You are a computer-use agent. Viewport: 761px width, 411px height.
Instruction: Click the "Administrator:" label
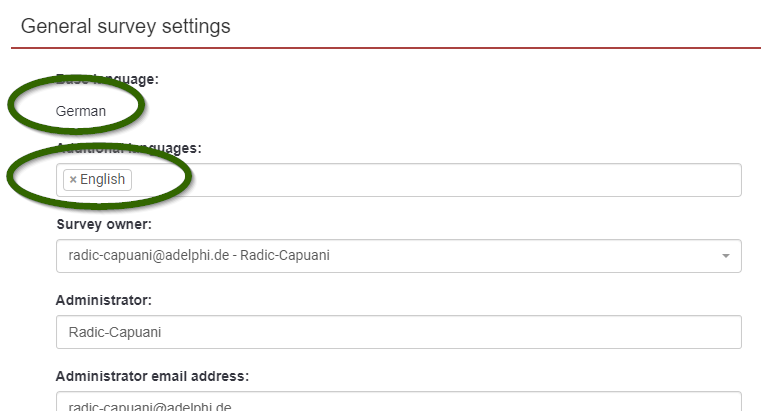[102, 299]
